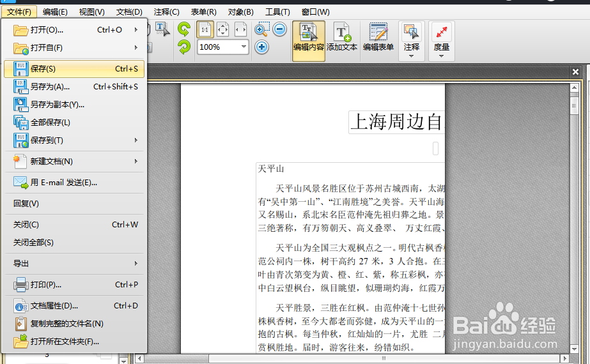Click the horizontal scrollbar right arrow
The image size is (590, 364).
564,358
